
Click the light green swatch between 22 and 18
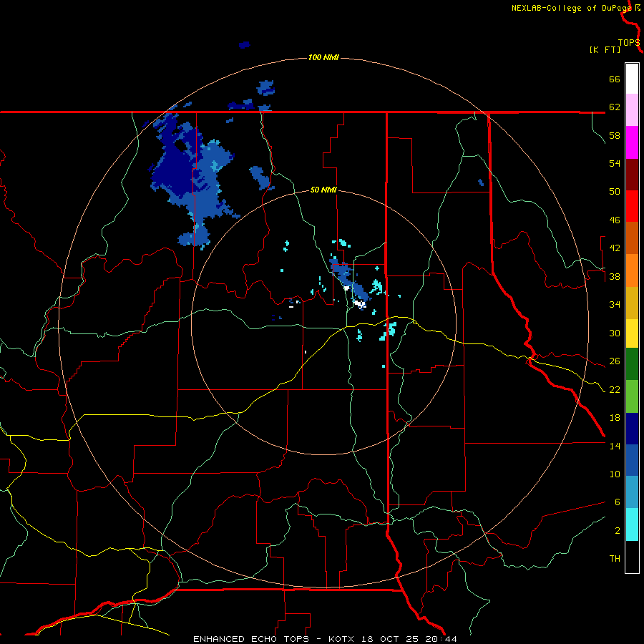(x=632, y=396)
